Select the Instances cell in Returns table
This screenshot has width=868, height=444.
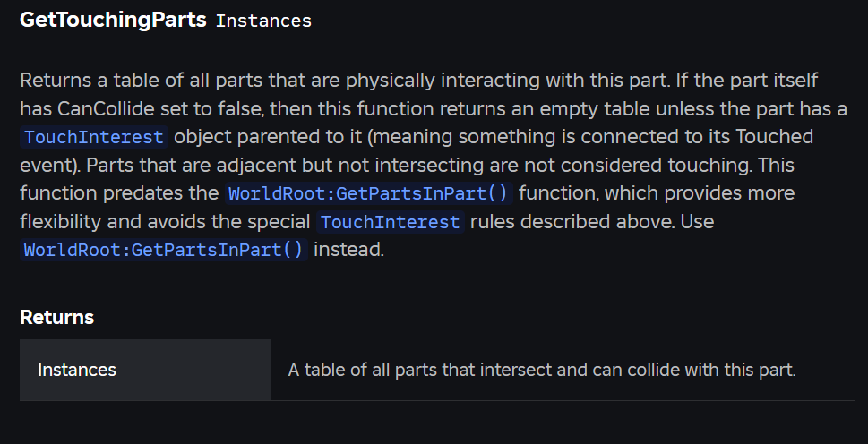pyautogui.click(x=145, y=370)
